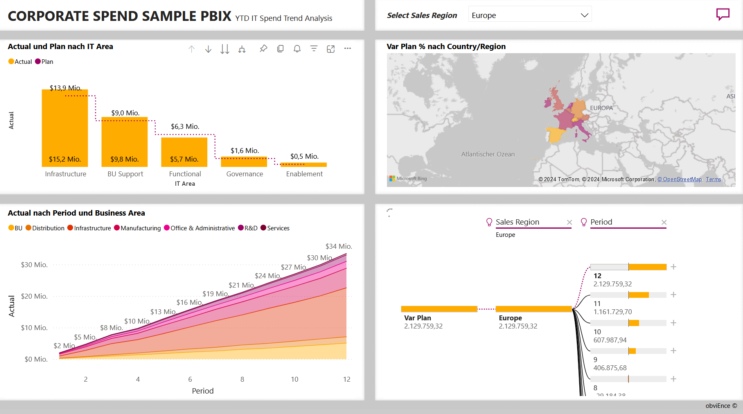Toggle the Actual legend entry
This screenshot has height=414, width=743.
[20, 62]
